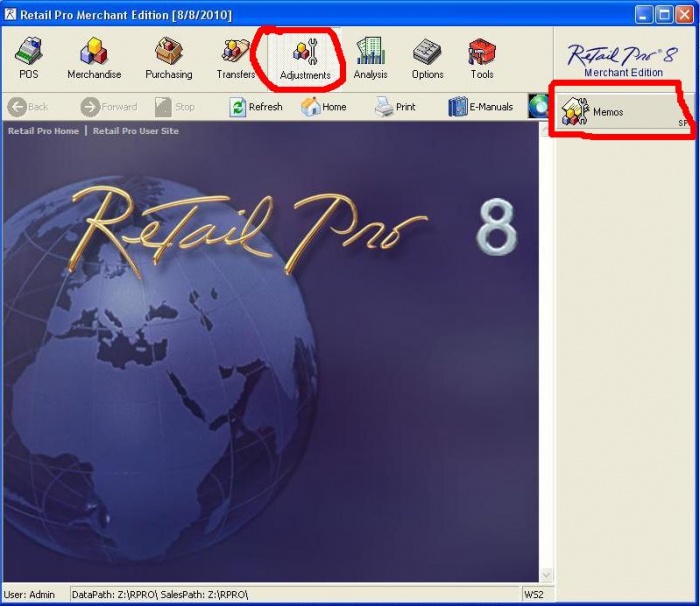Open the Purchasing module
Viewport: 700px width, 606px height.
click(169, 59)
